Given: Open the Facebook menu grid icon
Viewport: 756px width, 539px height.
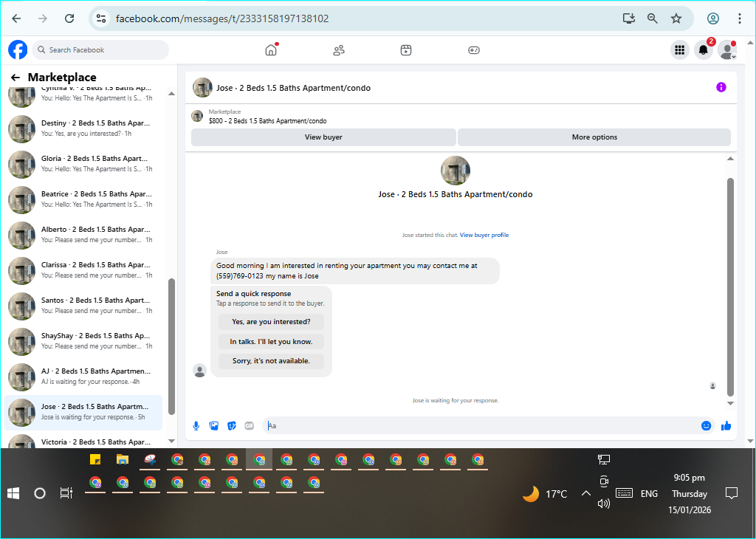Looking at the screenshot, I should [x=680, y=49].
